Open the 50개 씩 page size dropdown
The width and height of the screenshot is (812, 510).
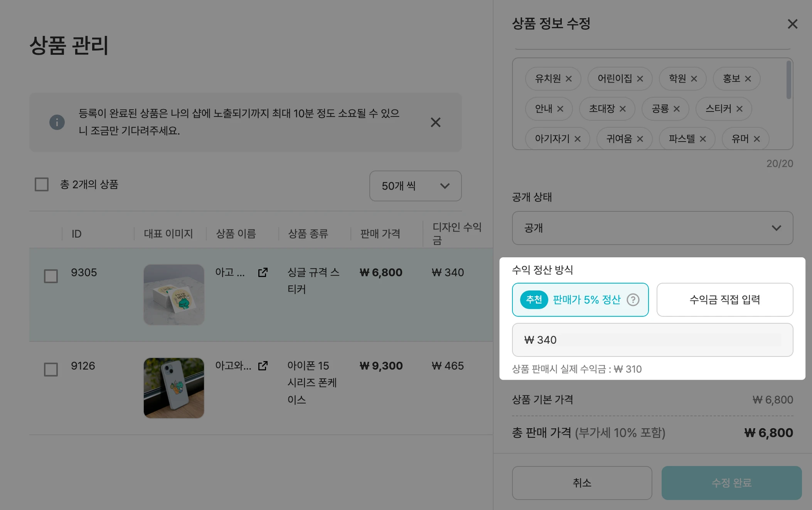tap(415, 186)
